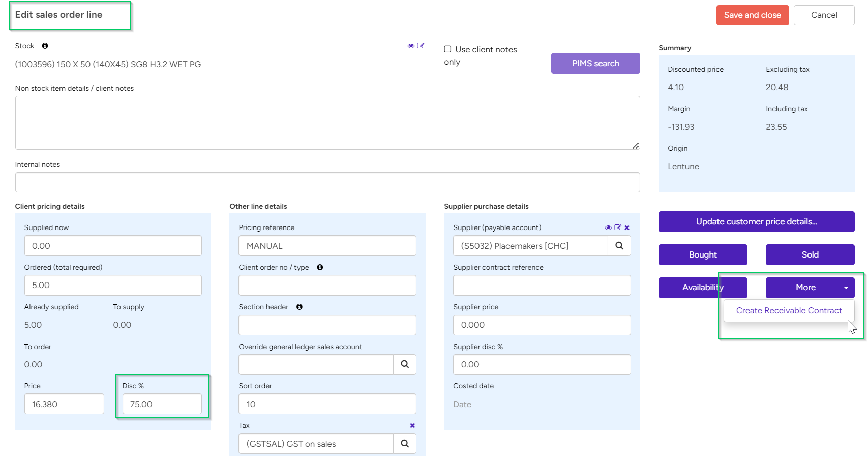Click the Section header input
This screenshot has height=456, width=868.
tap(327, 325)
